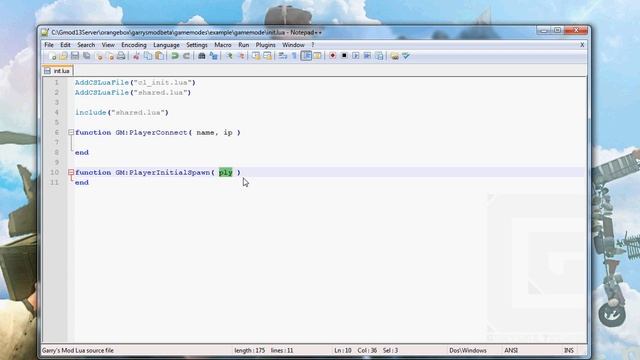This screenshot has width=640, height=360.
Task: Toggle word wrap in the toolbar
Action: pos(282,56)
